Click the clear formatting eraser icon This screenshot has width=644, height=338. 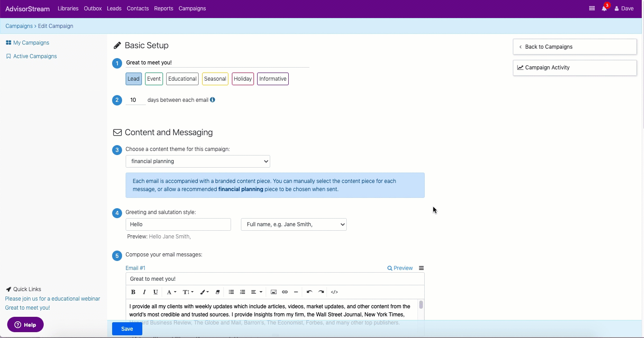pyautogui.click(x=218, y=292)
